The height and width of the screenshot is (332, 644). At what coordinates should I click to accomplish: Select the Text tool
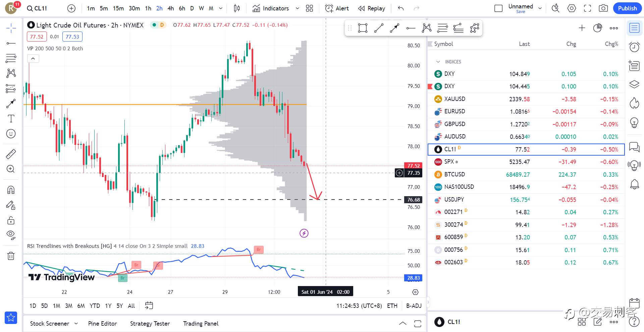pyautogui.click(x=11, y=118)
